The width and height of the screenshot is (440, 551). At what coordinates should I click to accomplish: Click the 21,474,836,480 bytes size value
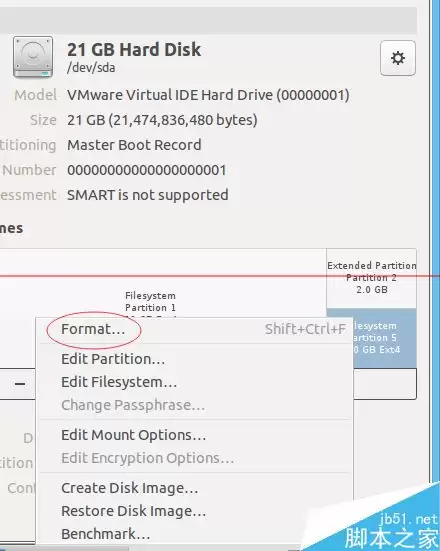click(x=162, y=120)
